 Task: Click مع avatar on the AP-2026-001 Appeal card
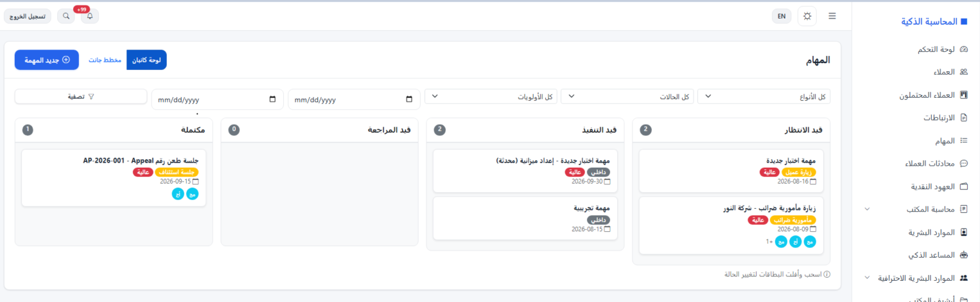pos(193,194)
